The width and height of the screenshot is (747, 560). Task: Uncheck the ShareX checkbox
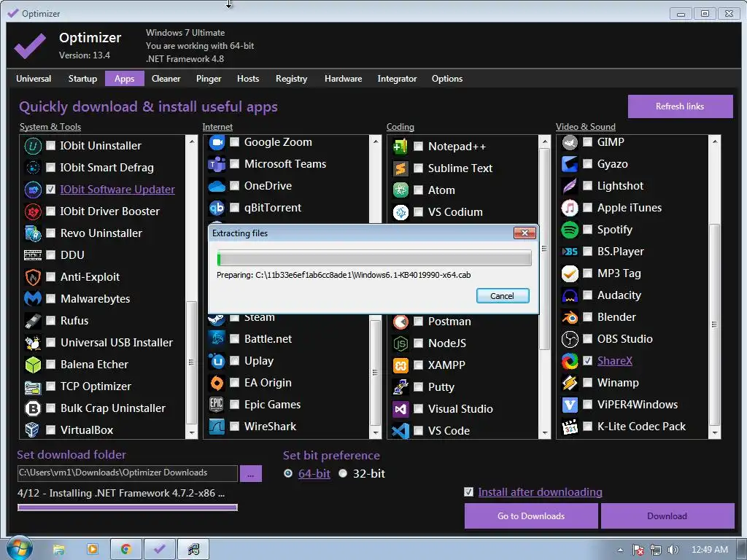point(588,360)
